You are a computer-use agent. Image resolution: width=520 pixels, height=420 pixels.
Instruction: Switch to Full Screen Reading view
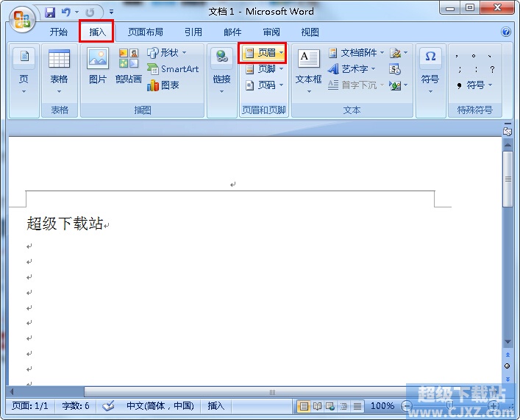tap(318, 406)
